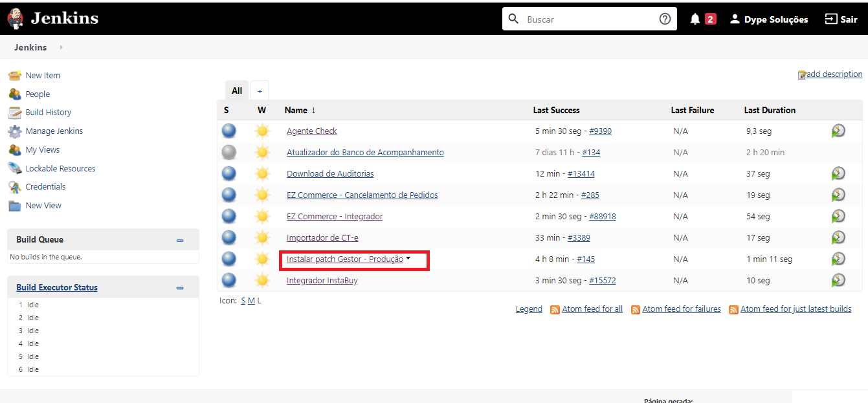Click the red notification count badge
Viewport: 868px width, 403px height.
click(x=711, y=19)
